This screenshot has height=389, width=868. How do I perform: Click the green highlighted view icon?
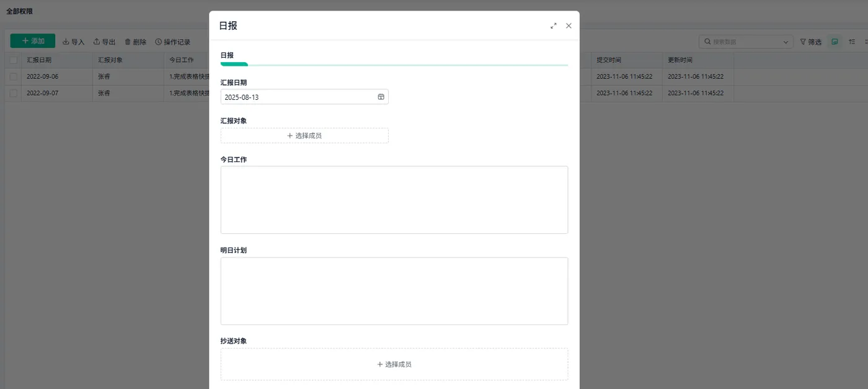click(835, 42)
